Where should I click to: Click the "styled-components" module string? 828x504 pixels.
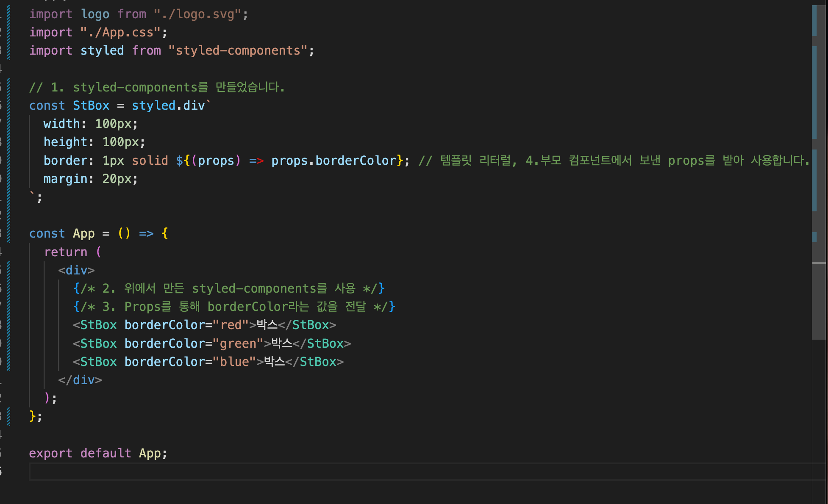238,51
